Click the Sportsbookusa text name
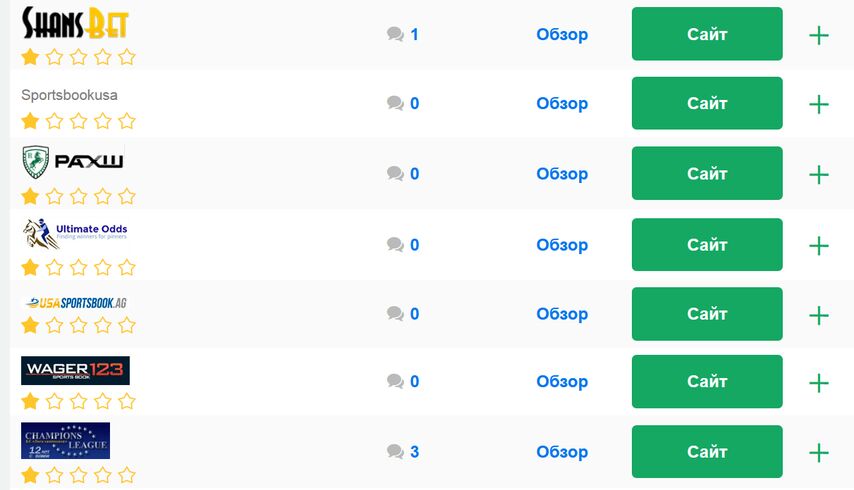Image resolution: width=854 pixels, height=490 pixels. tap(69, 95)
